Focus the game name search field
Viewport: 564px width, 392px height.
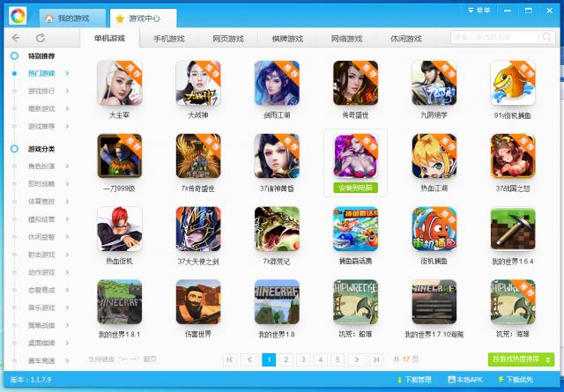pos(495,37)
